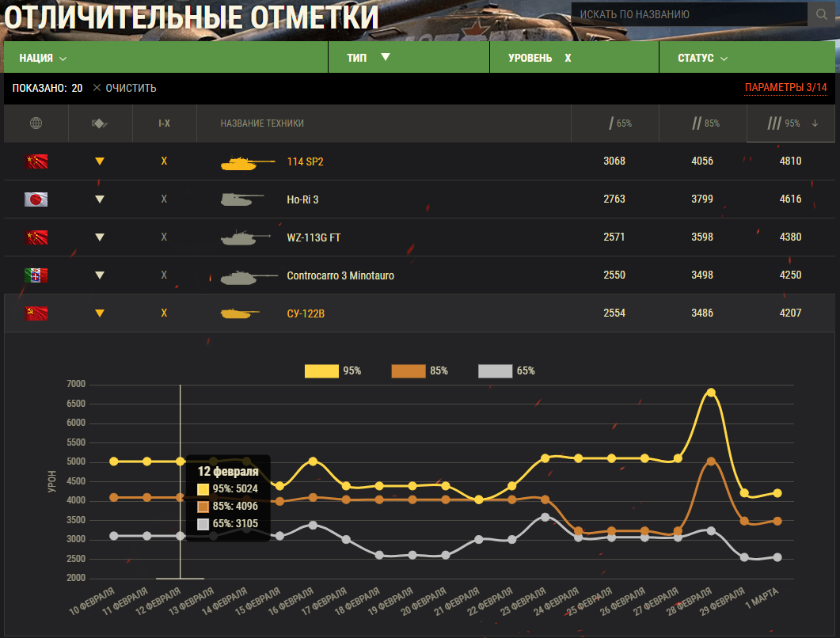This screenshot has width=840, height=638.
Task: Open the Тип filter dropdown
Action: 409,57
